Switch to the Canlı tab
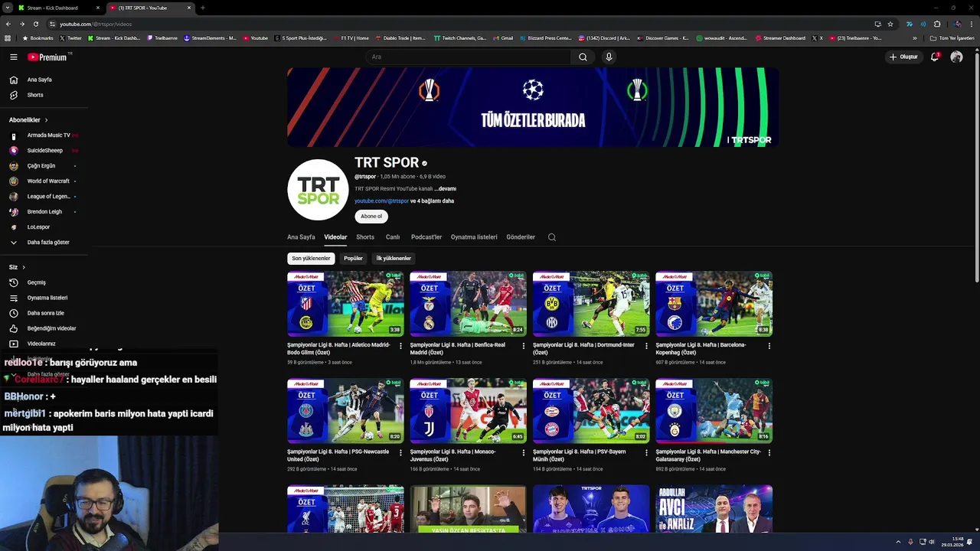 point(393,237)
